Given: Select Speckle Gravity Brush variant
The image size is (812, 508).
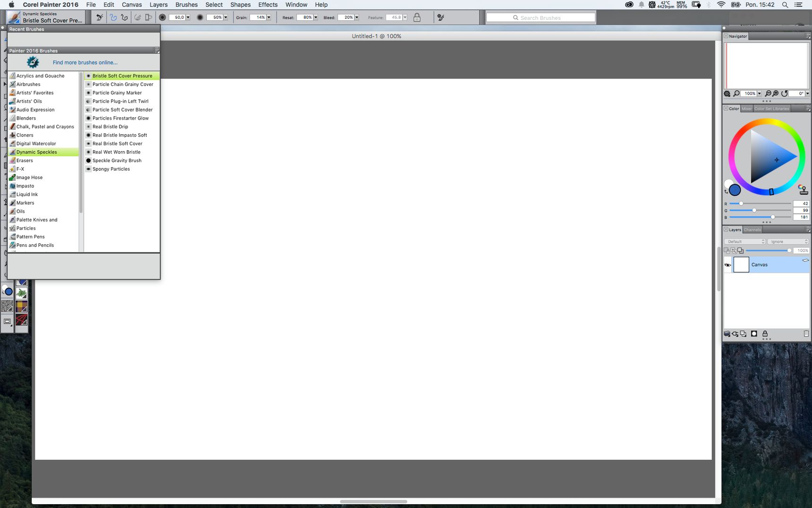Looking at the screenshot, I should pos(122,161).
